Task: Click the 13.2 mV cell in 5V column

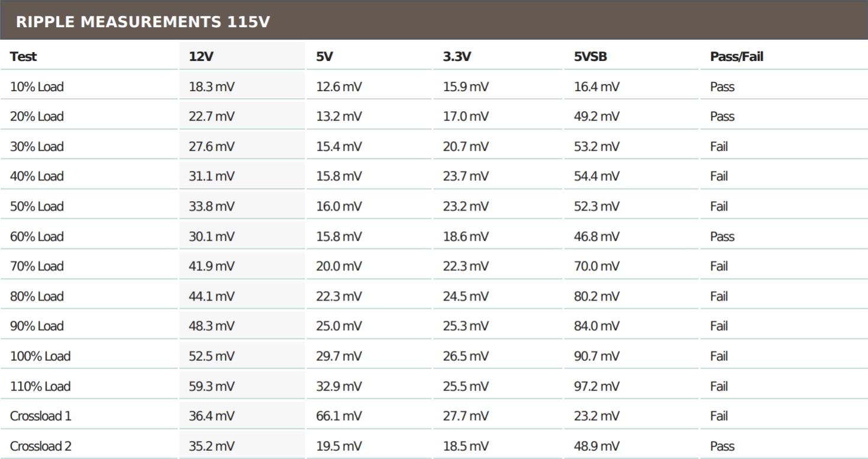Action: [x=339, y=117]
